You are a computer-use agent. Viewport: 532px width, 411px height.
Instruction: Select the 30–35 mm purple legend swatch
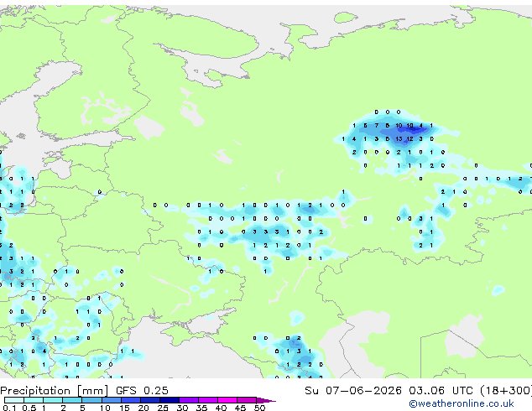pos(189,400)
